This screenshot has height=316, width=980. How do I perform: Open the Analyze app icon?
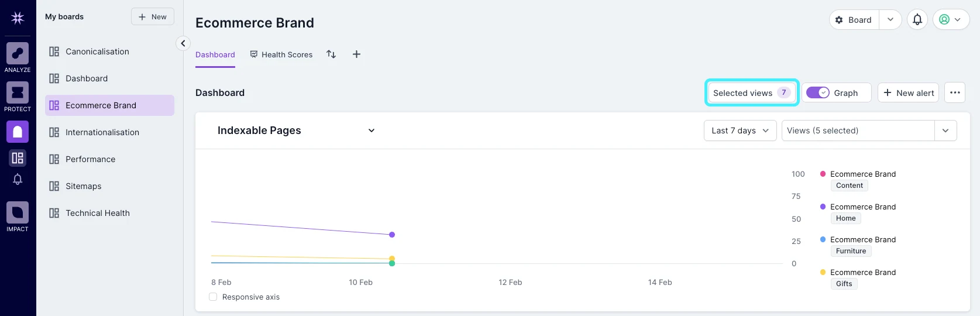18,53
